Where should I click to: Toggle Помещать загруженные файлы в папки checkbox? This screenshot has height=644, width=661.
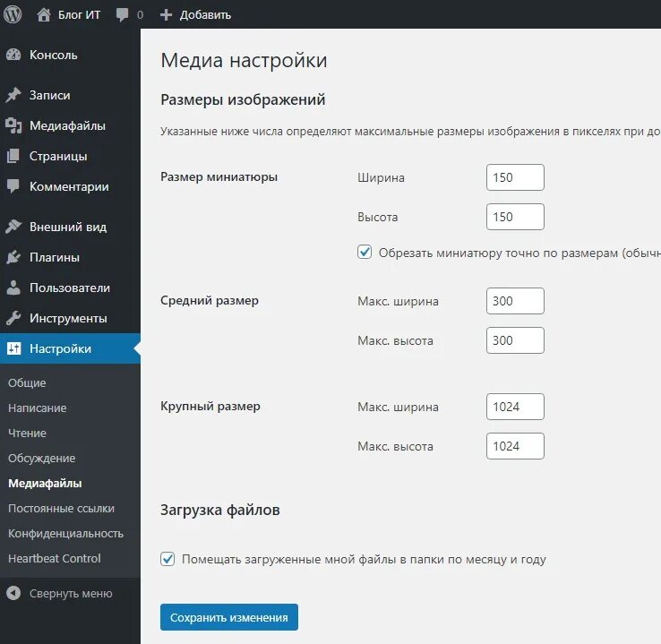167,559
